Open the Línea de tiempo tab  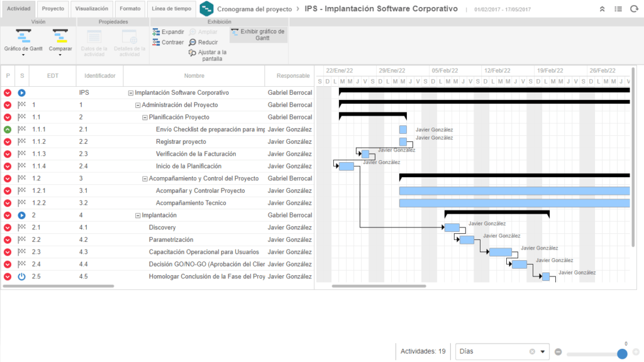[172, 9]
